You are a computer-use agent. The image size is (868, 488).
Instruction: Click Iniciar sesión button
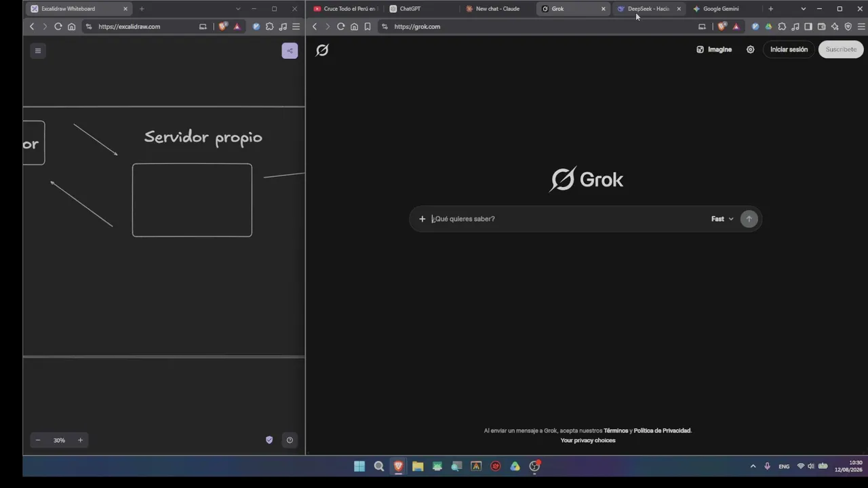[x=789, y=49]
